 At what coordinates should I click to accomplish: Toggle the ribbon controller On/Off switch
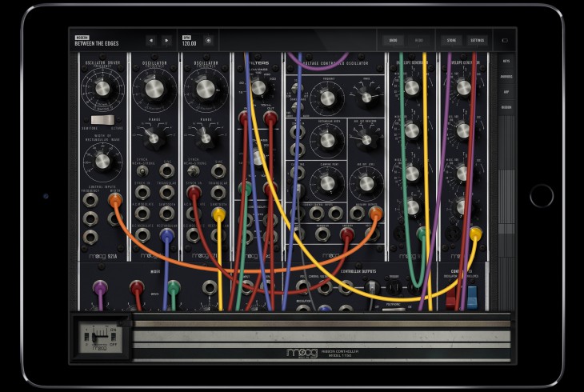(x=100, y=334)
